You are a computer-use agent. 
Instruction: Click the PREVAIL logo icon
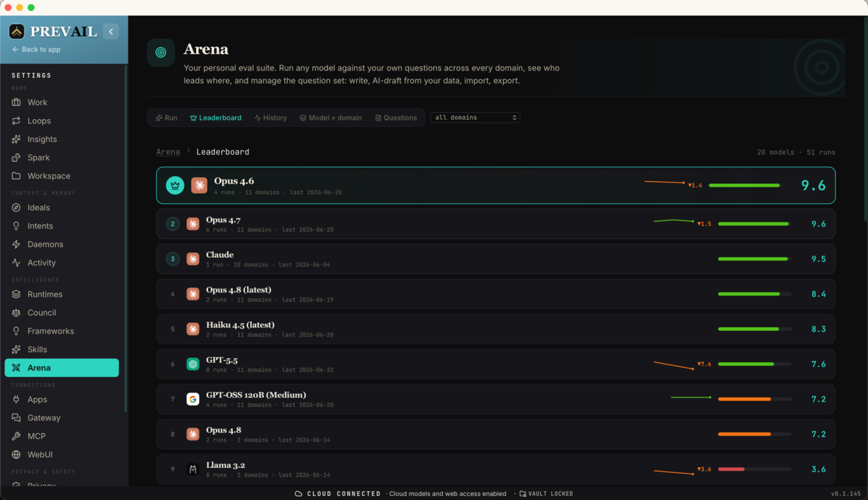point(17,31)
